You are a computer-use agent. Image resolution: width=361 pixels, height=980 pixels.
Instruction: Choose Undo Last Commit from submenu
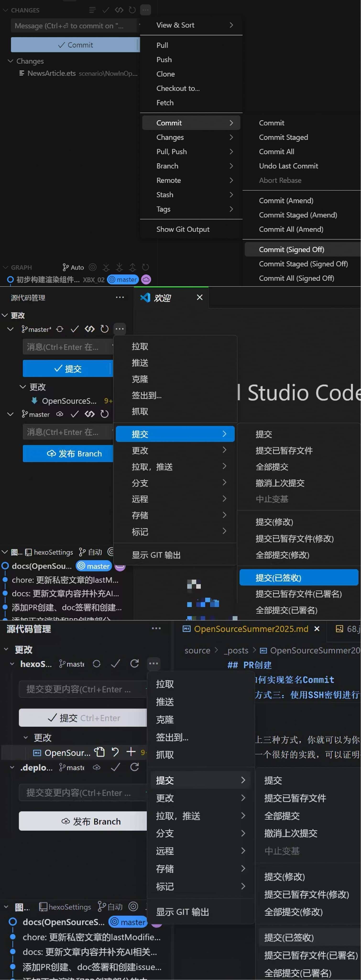coord(288,166)
